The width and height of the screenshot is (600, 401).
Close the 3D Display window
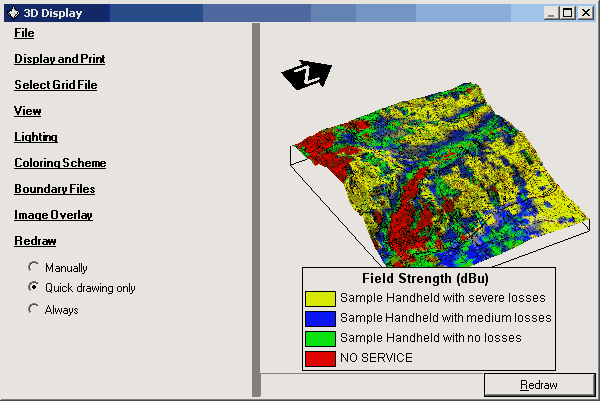586,13
